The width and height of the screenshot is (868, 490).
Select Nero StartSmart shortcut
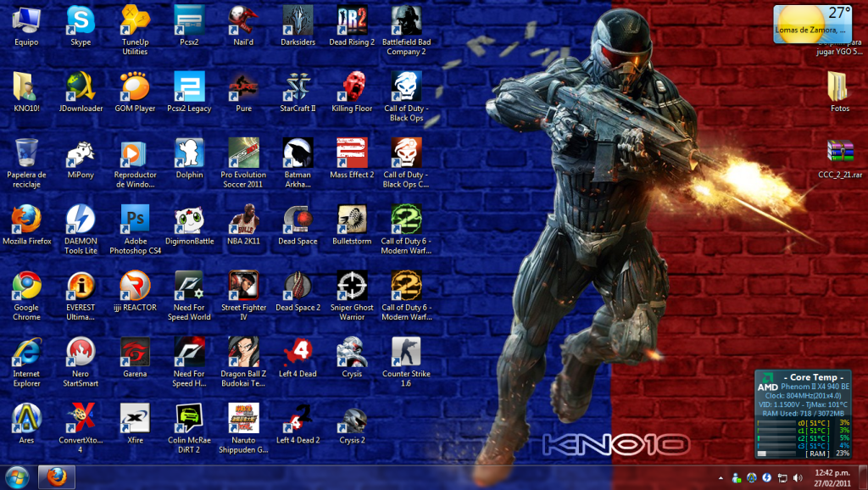pyautogui.click(x=81, y=363)
